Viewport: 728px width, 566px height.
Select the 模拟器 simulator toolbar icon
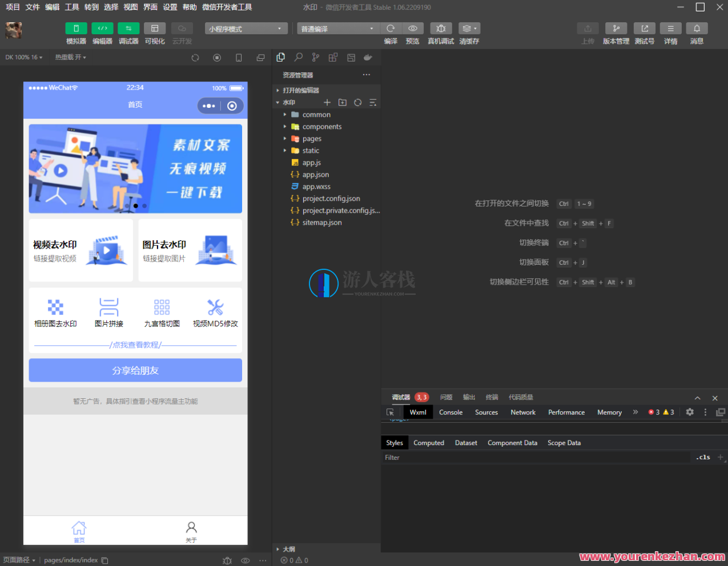(76, 28)
